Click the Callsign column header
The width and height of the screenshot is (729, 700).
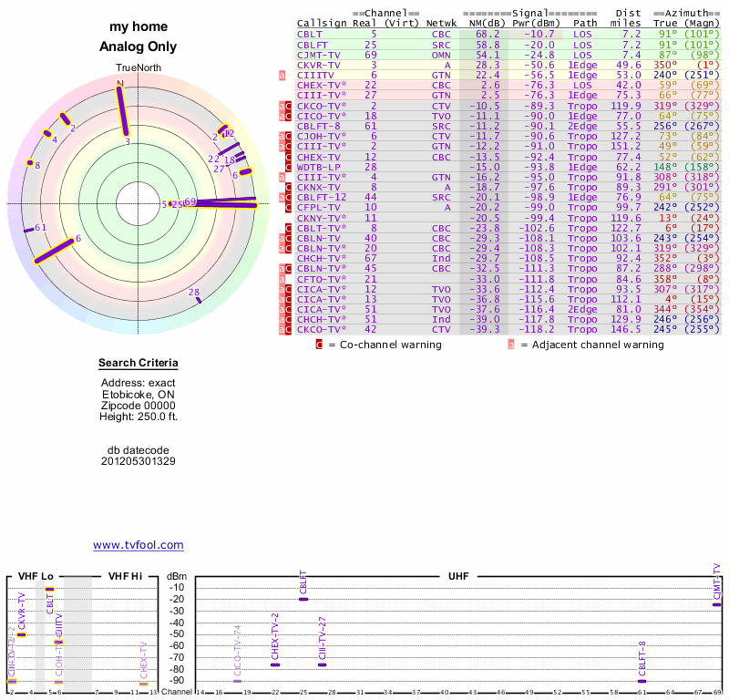coord(322,23)
